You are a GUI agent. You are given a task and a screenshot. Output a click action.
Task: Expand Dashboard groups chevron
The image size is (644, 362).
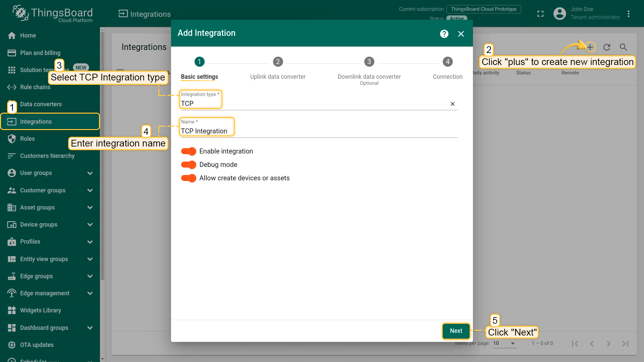click(90, 328)
